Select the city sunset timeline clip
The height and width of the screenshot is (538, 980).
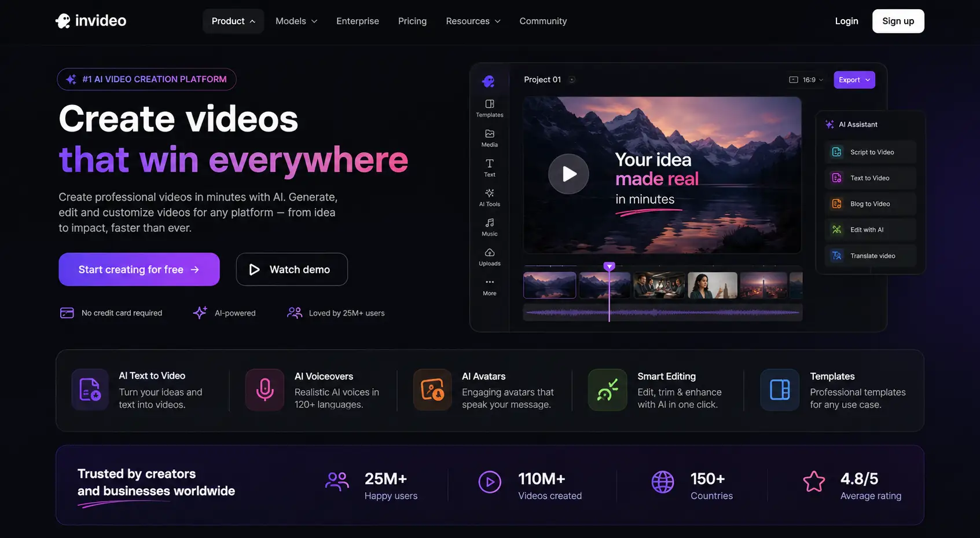pyautogui.click(x=764, y=285)
